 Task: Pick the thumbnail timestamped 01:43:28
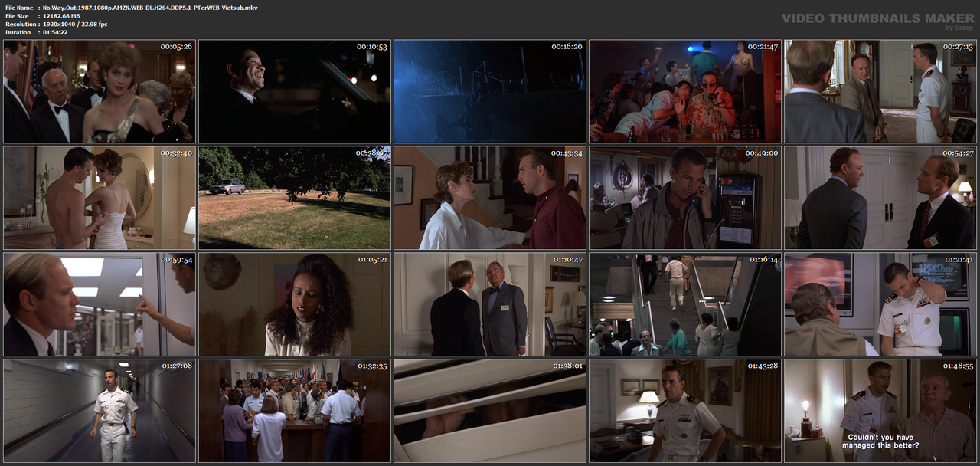pyautogui.click(x=685, y=411)
